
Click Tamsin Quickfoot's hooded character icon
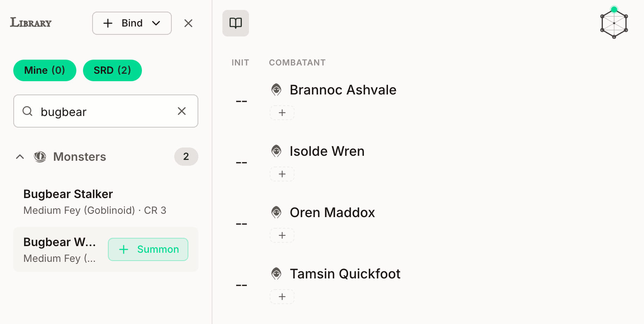[276, 274]
